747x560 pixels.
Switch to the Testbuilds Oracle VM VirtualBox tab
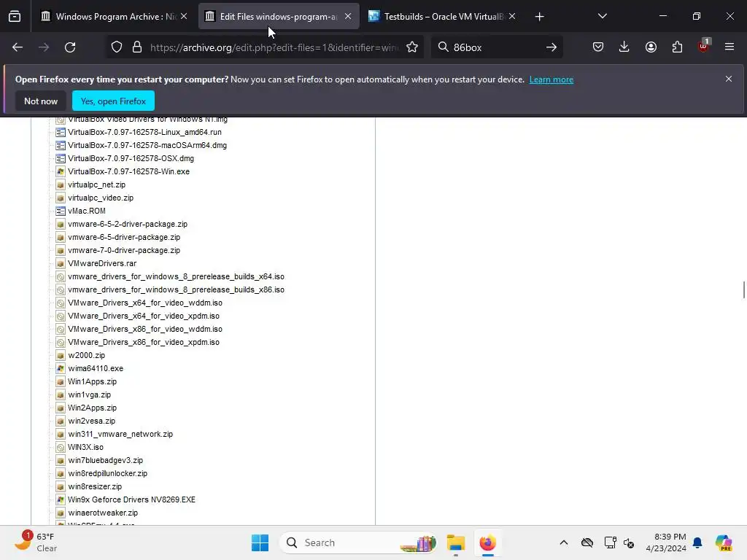coord(443,17)
